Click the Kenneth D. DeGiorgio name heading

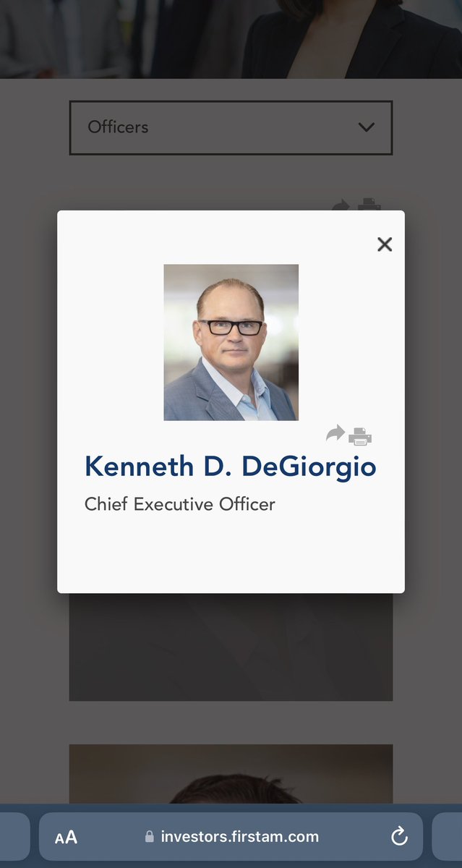pyautogui.click(x=231, y=467)
